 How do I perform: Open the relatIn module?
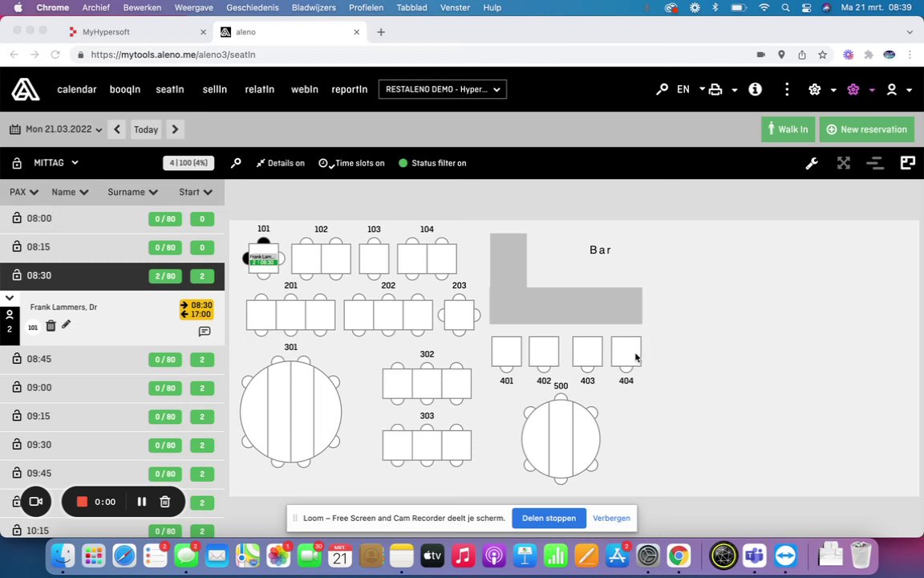pos(260,90)
